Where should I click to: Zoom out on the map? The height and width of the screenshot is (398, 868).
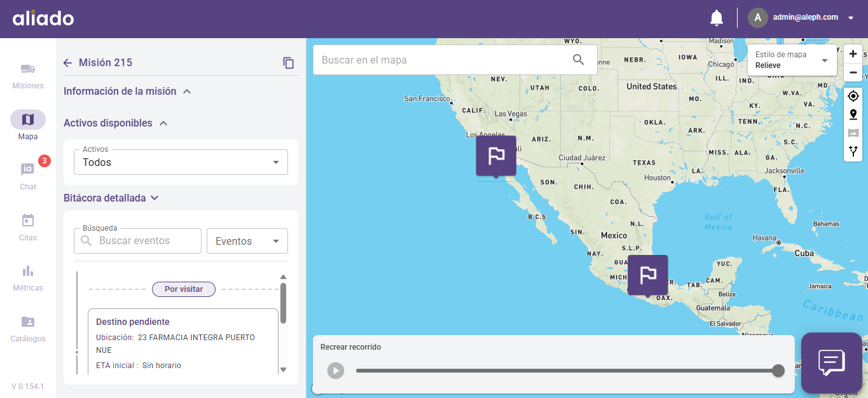pos(853,72)
